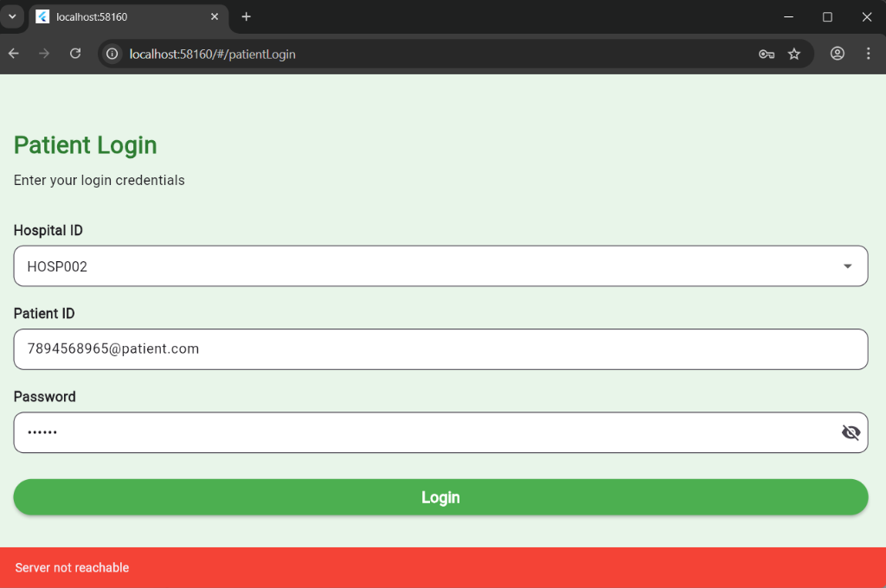This screenshot has width=886, height=588.
Task: Open a new tab with plus button
Action: pos(247,17)
